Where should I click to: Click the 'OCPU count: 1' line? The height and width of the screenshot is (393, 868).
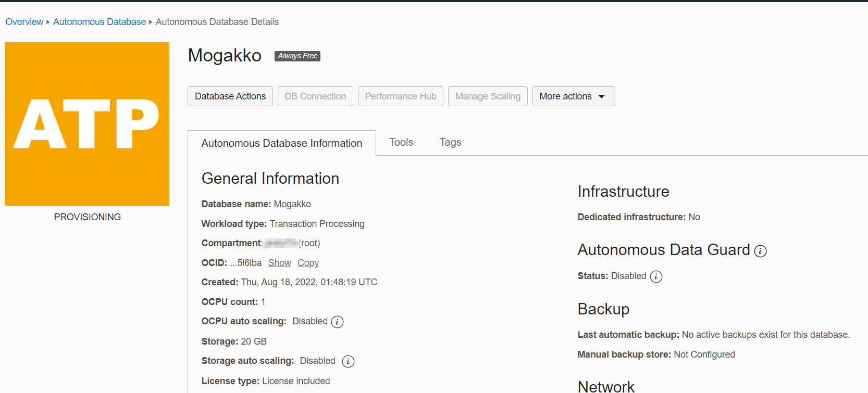(233, 302)
